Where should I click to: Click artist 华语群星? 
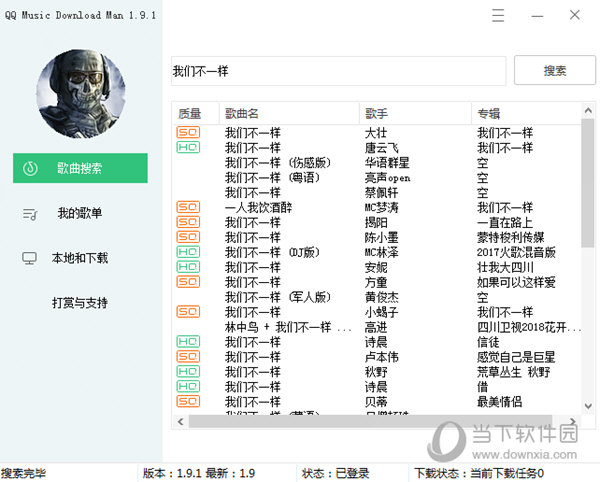point(387,163)
